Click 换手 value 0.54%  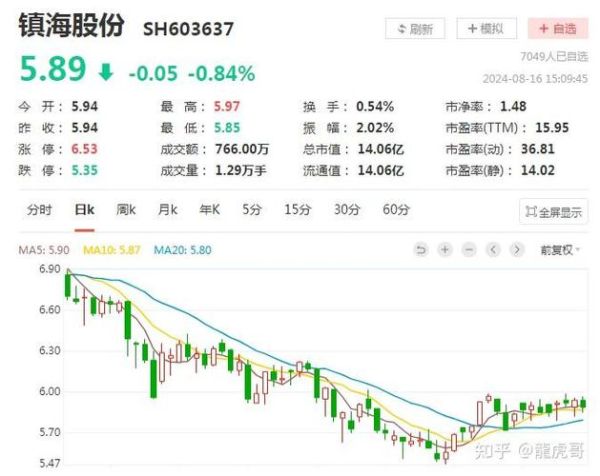click(x=375, y=106)
